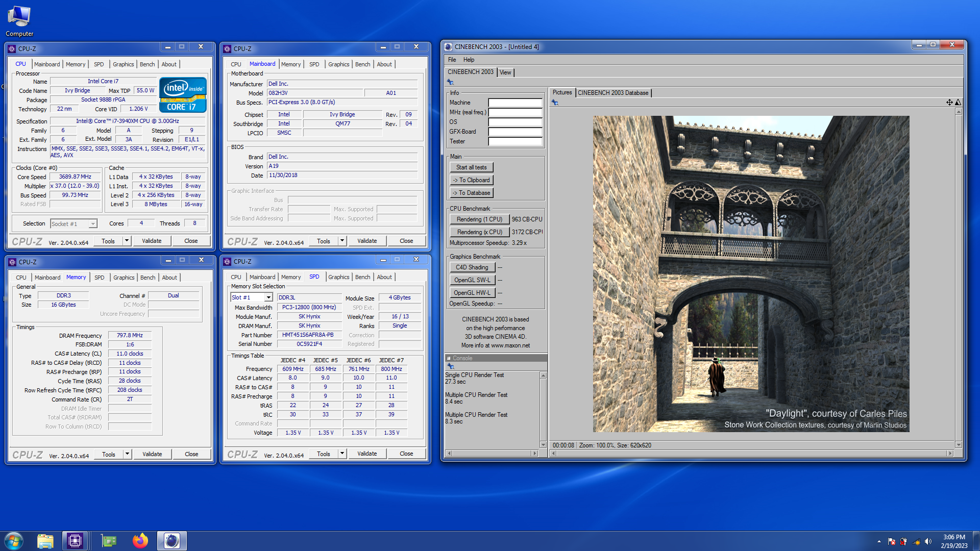Click the To Database button

click(x=471, y=193)
